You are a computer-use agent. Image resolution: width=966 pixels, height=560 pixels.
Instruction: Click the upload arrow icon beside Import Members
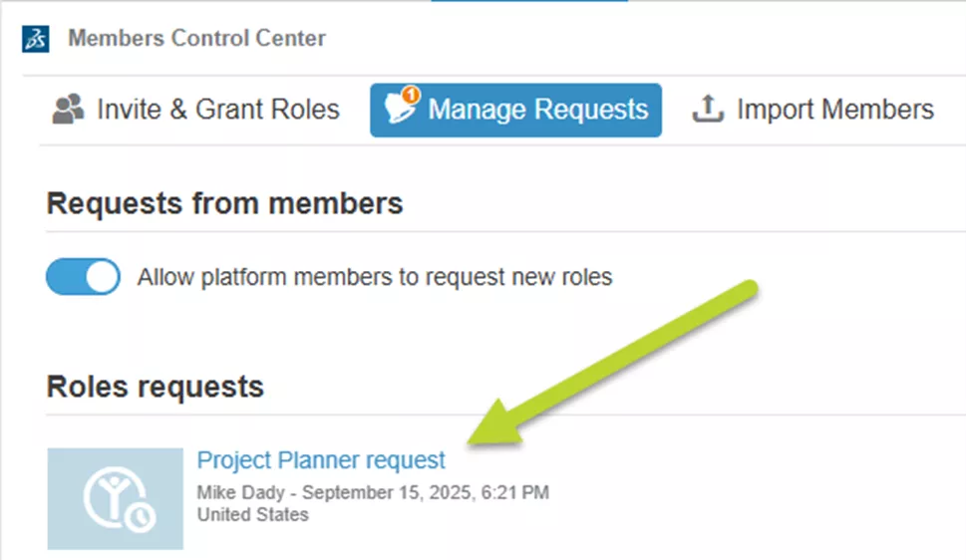(x=707, y=110)
